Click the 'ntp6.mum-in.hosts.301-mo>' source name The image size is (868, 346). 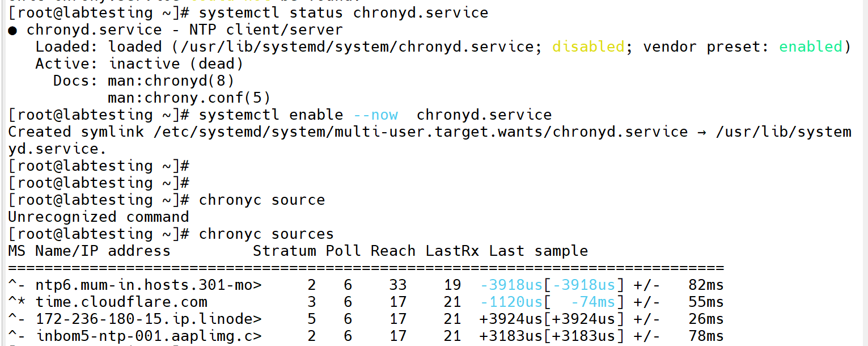149,285
